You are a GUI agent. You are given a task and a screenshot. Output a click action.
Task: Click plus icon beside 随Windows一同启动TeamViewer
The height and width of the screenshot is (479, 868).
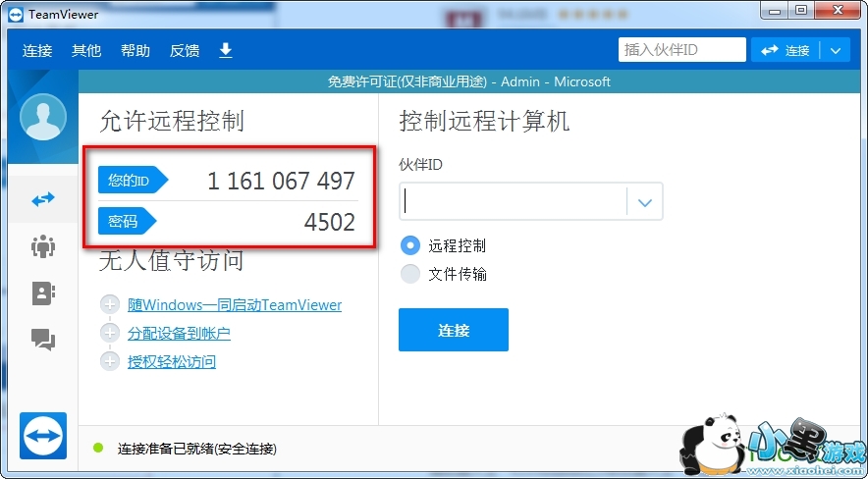(110, 304)
